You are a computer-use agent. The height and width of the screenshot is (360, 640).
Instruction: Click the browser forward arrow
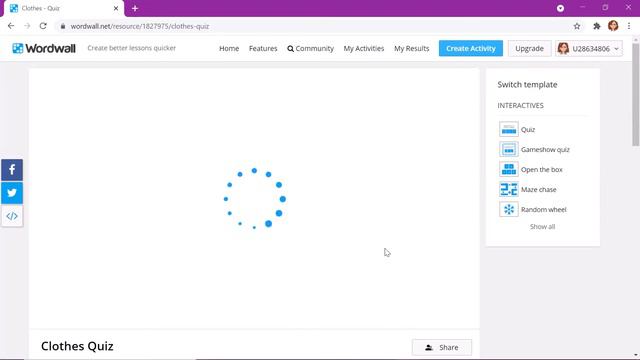27,26
